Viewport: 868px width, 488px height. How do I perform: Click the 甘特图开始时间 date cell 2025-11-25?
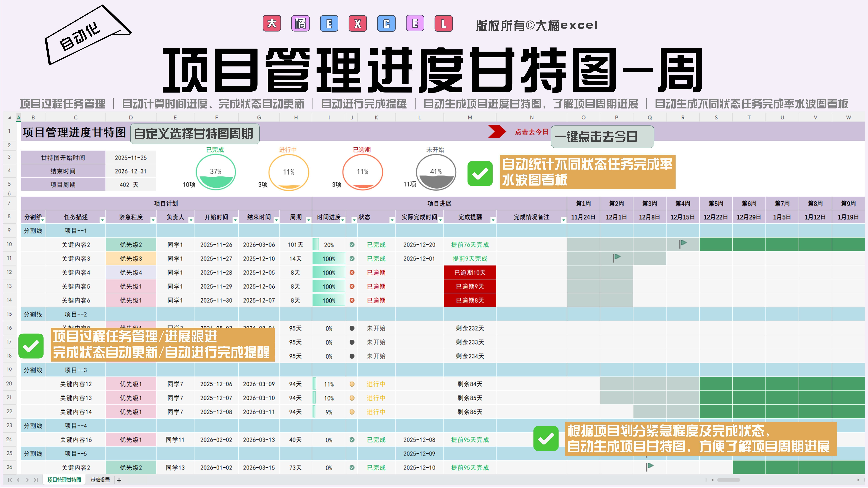coord(131,158)
